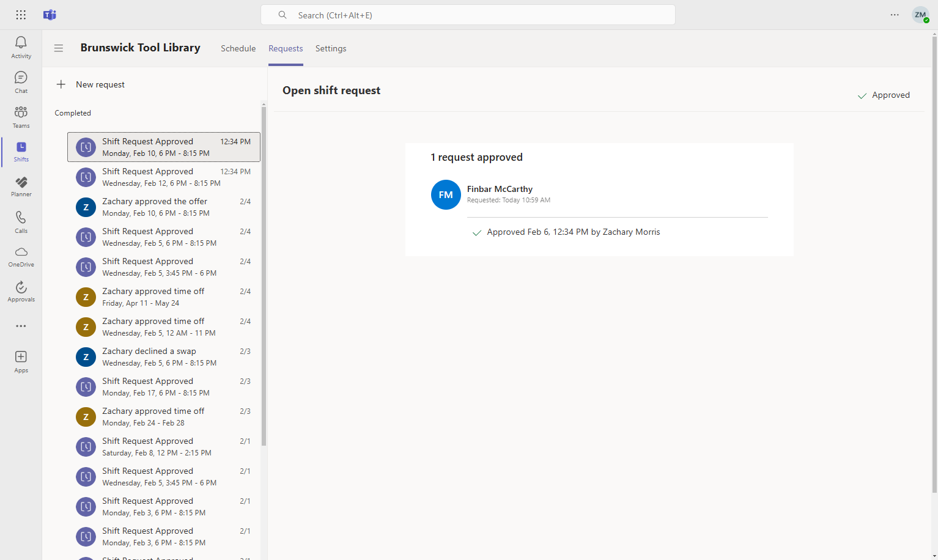Click the Microsoft Teams logo

(50, 15)
